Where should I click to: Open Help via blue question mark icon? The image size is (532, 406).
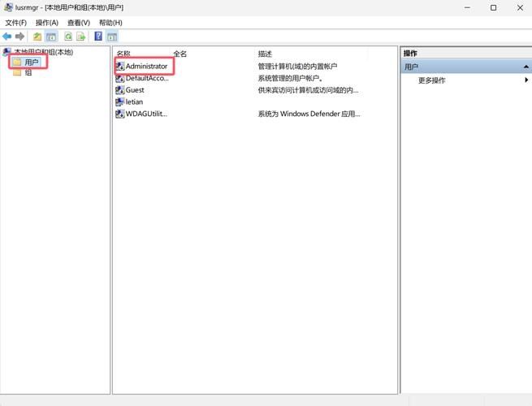pyautogui.click(x=98, y=36)
